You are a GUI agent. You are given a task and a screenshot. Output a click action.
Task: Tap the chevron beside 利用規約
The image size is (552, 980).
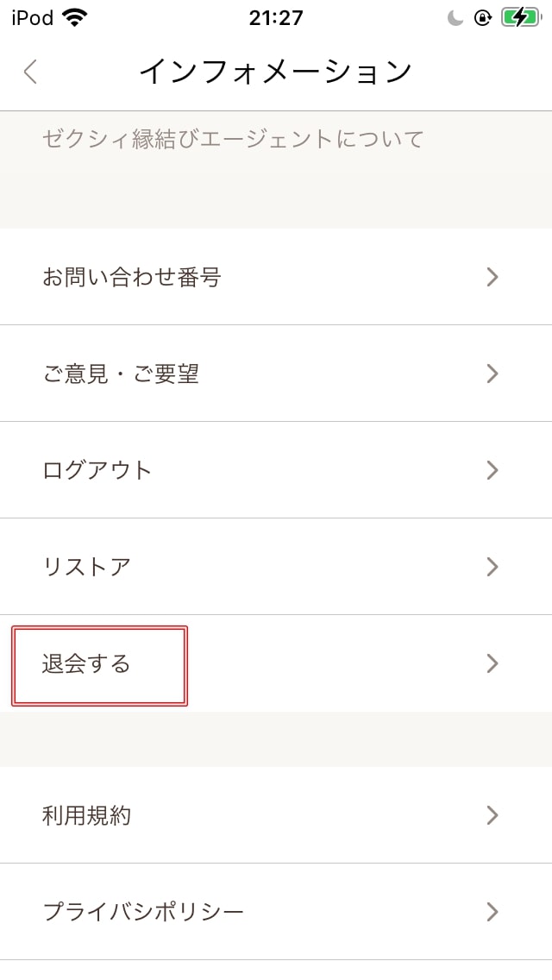tap(492, 815)
